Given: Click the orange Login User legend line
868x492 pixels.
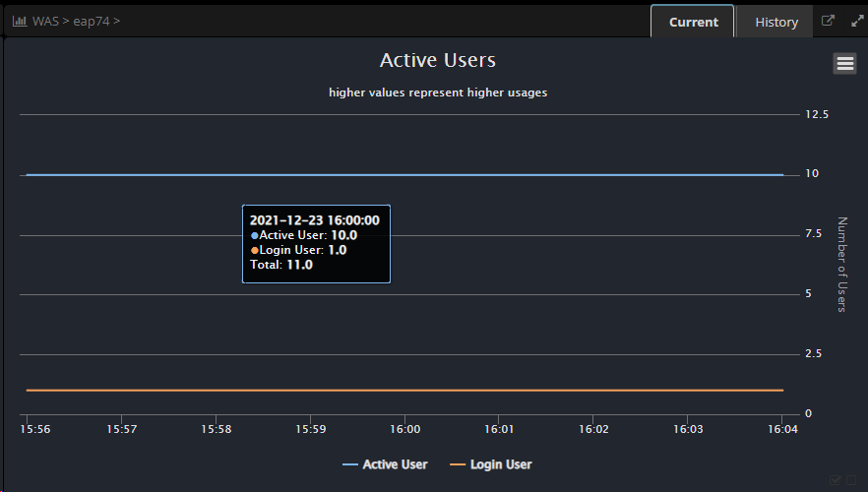Looking at the screenshot, I should [x=457, y=464].
